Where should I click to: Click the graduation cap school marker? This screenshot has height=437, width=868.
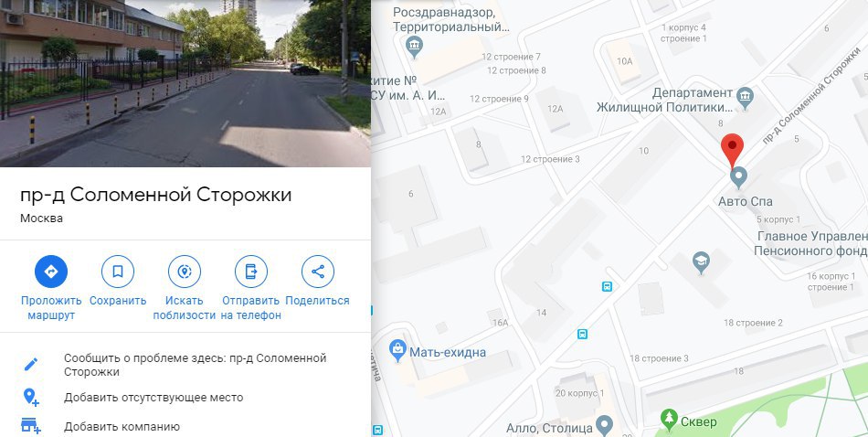(702, 261)
